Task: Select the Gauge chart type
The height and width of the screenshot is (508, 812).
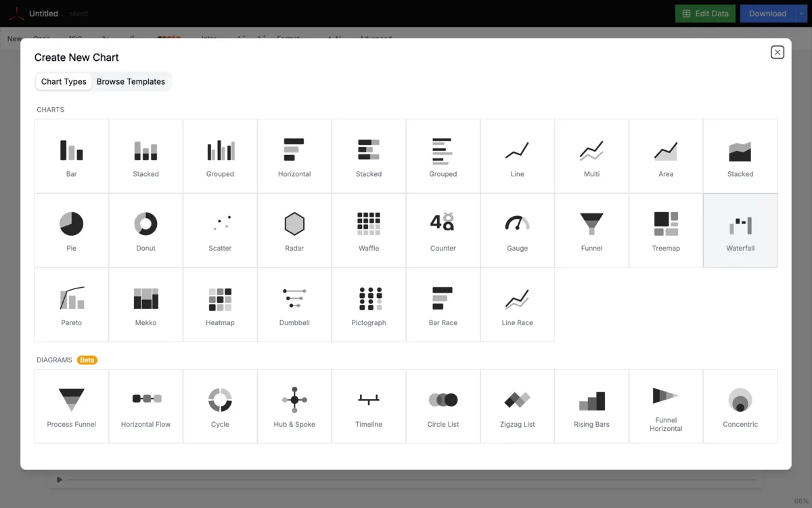Action: (518, 230)
